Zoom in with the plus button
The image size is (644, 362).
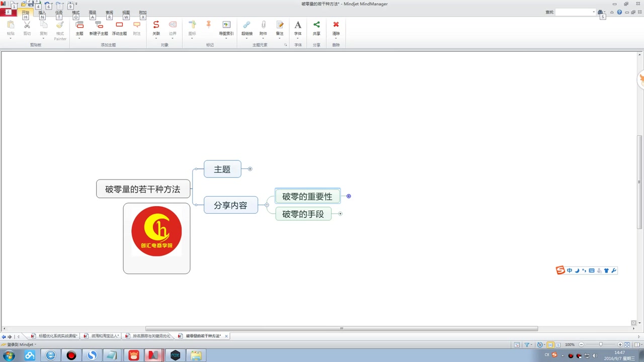click(x=620, y=345)
